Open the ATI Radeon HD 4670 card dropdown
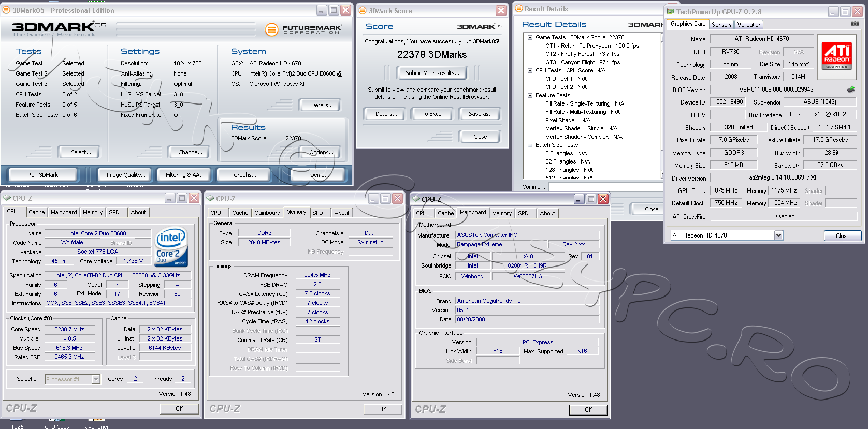The height and width of the screenshot is (429, 868). [778, 235]
